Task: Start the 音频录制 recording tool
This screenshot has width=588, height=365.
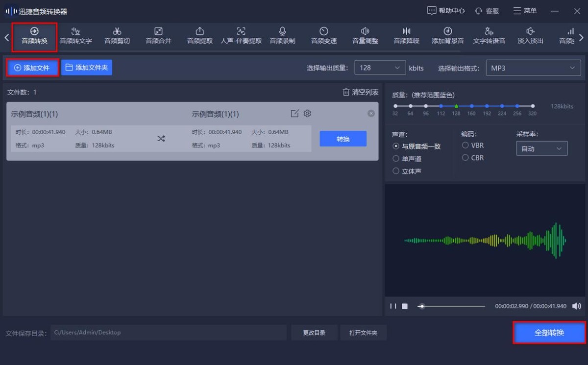Action: 282,35
